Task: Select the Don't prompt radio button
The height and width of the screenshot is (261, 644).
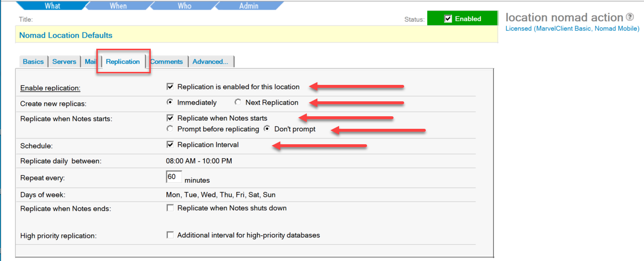Action: pos(267,129)
